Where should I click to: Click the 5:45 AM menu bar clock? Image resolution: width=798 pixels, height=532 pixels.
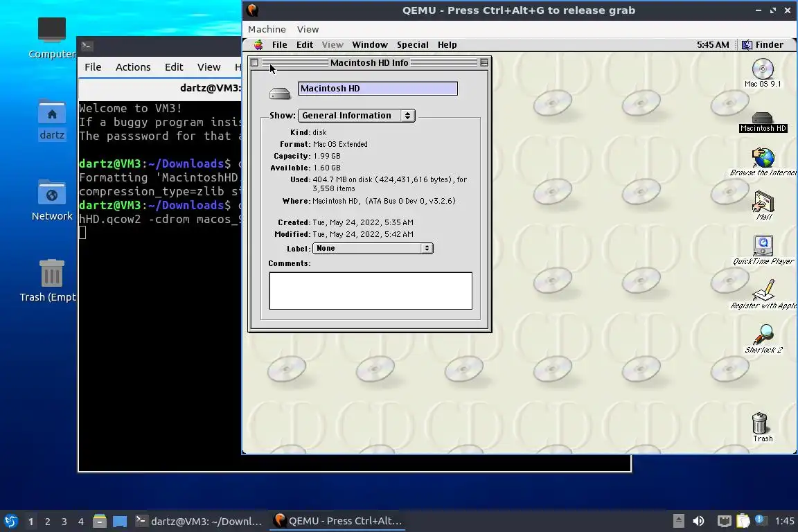coord(713,45)
